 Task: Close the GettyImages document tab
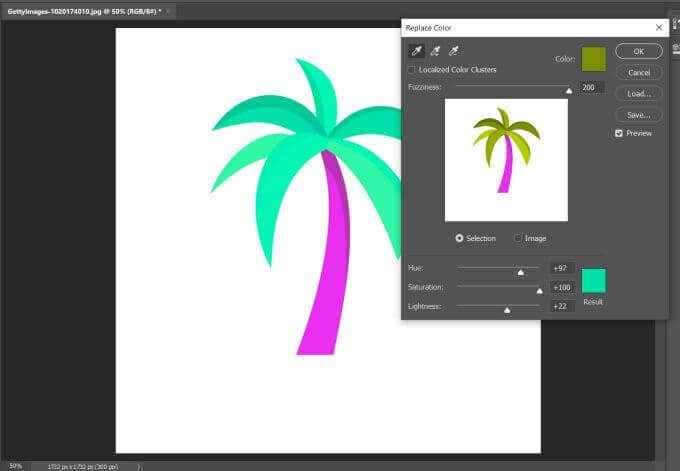(x=168, y=11)
